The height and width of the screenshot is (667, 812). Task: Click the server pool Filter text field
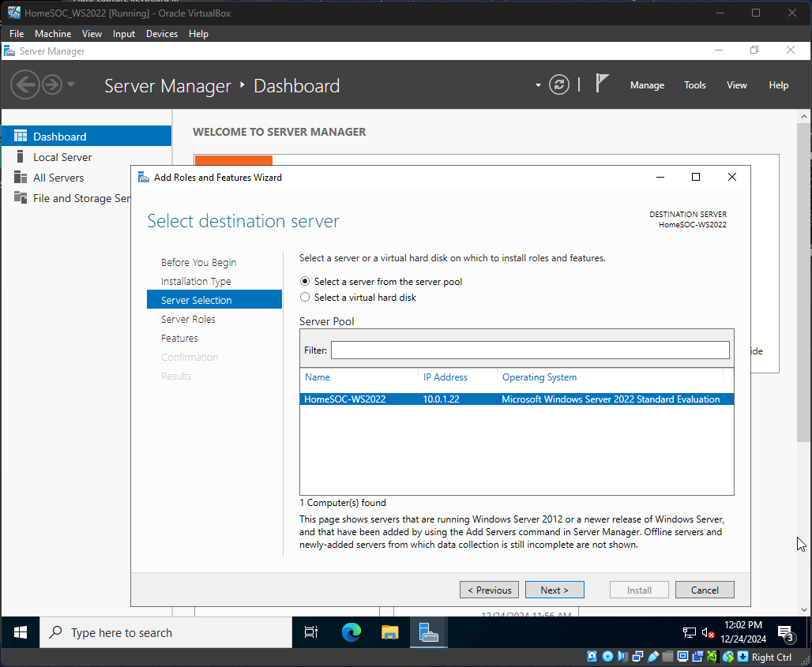529,350
